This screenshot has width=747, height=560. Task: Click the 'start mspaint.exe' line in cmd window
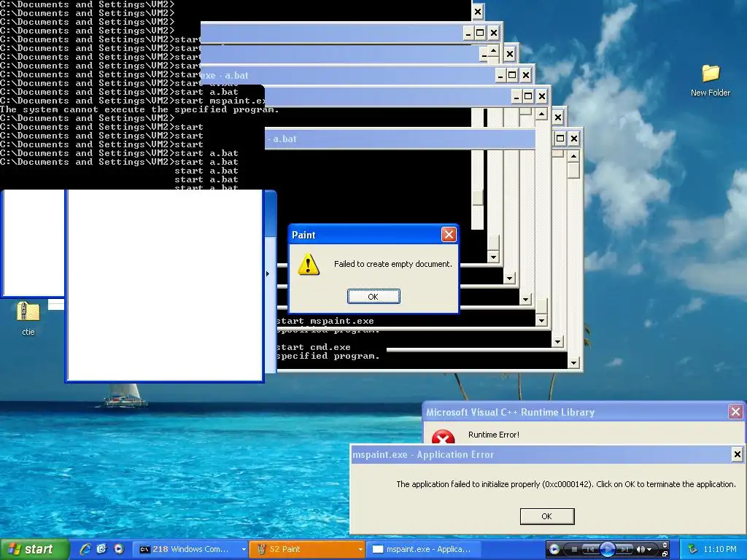[325, 321]
